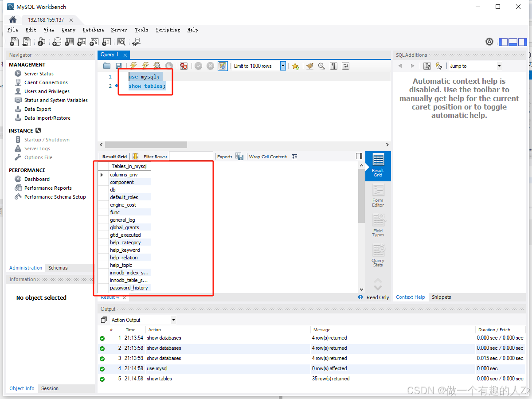Image resolution: width=532 pixels, height=399 pixels.
Task: Open Dashboard under Performance
Action: [37, 179]
